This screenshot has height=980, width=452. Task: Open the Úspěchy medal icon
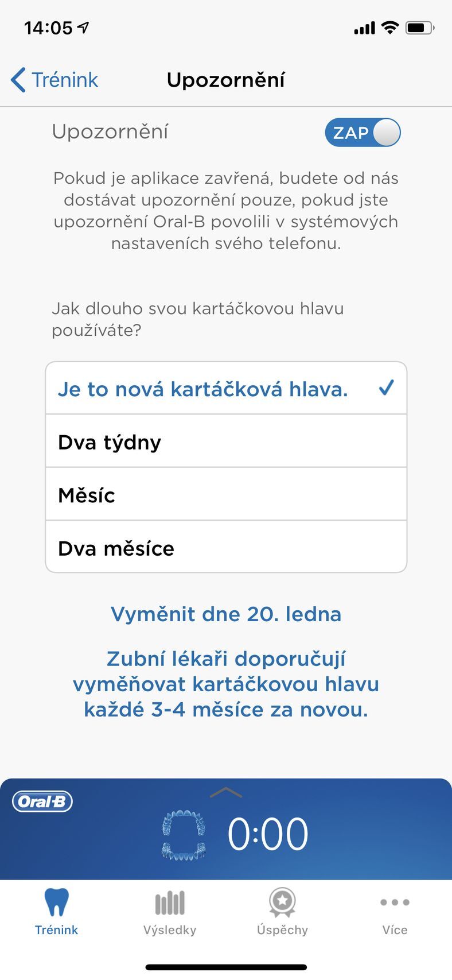(x=282, y=902)
